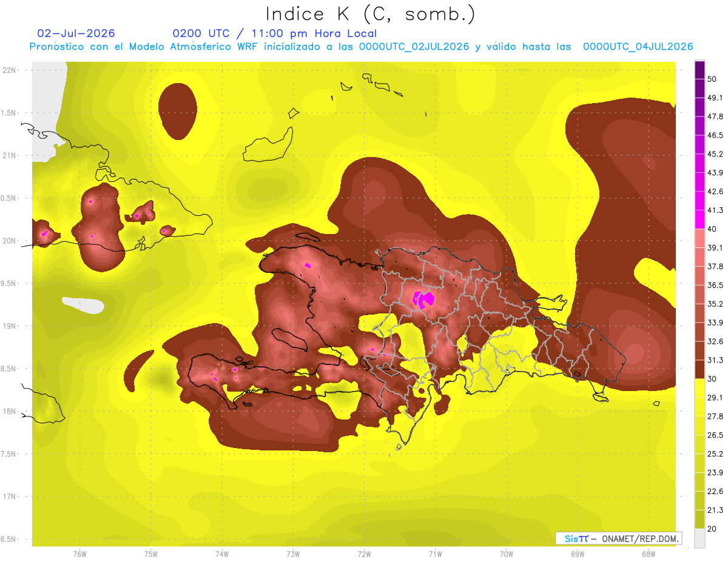Select the legend value "50"

coord(713,79)
